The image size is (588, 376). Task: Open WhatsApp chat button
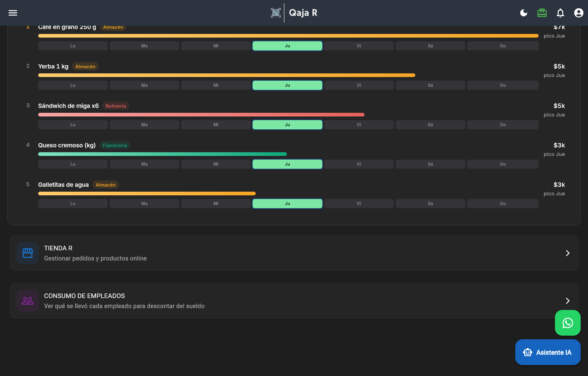pos(568,323)
